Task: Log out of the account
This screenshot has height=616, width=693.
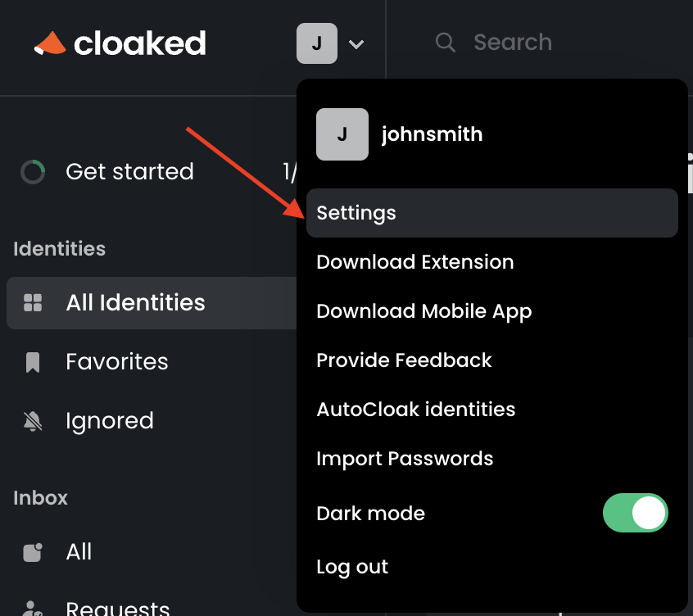Action: click(x=492, y=567)
